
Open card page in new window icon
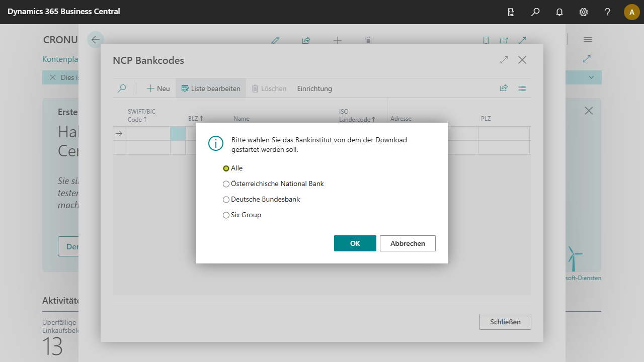pyautogui.click(x=504, y=41)
